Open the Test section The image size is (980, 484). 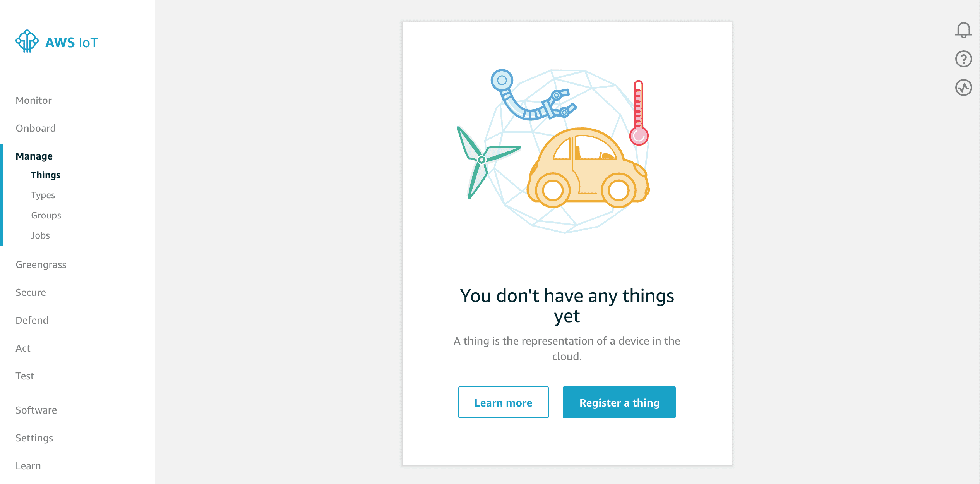(25, 376)
